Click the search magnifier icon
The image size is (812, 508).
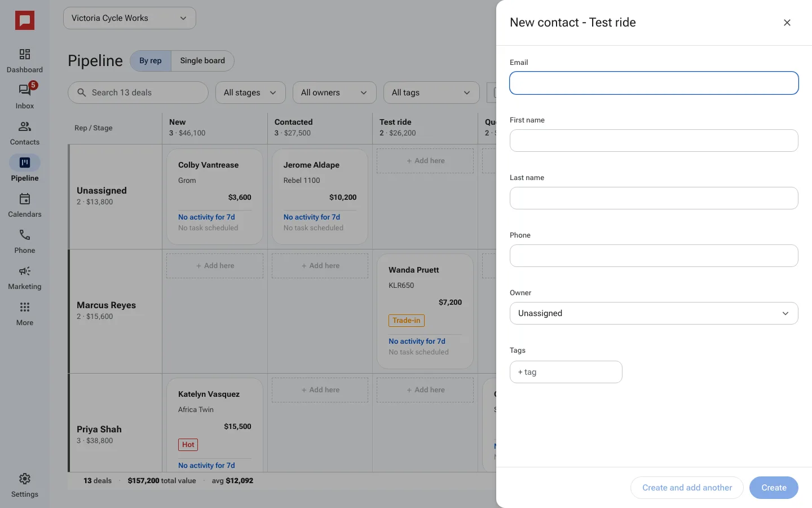coord(82,93)
